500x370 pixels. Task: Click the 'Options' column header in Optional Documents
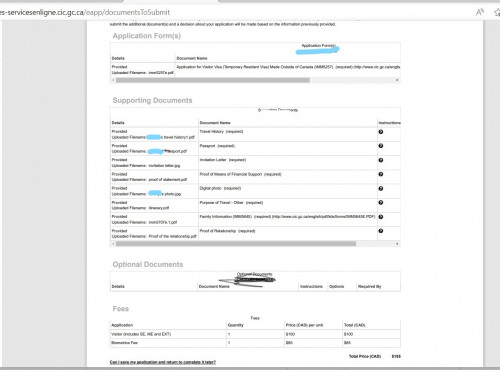click(x=336, y=286)
